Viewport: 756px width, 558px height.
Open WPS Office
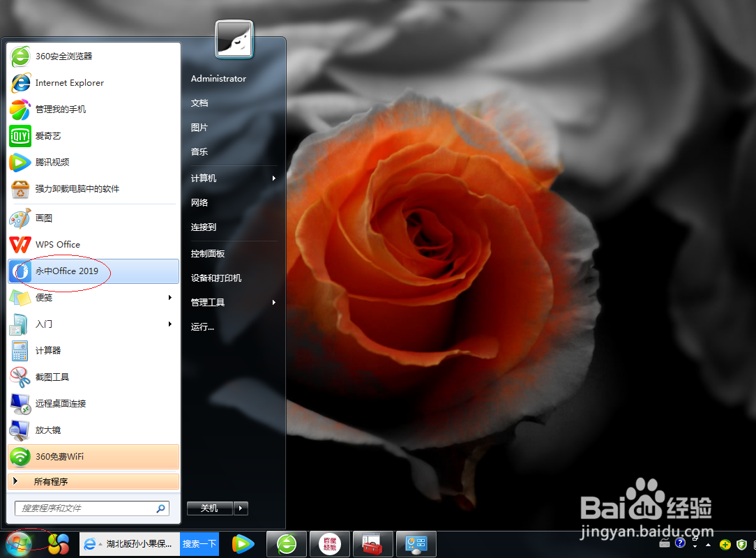[93, 245]
